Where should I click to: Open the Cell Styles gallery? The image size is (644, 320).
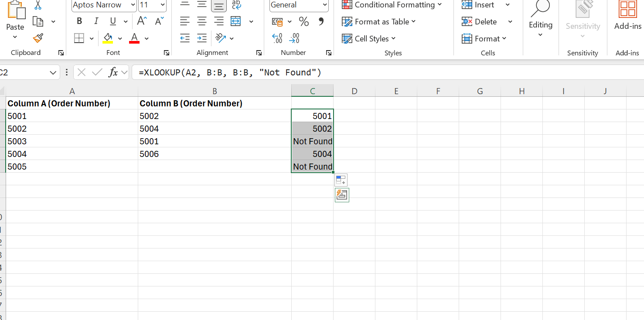tap(369, 38)
